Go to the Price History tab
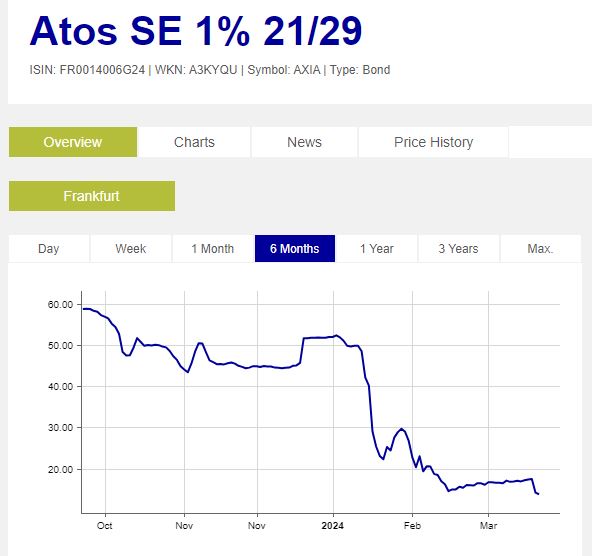This screenshot has height=556, width=592. tap(433, 142)
